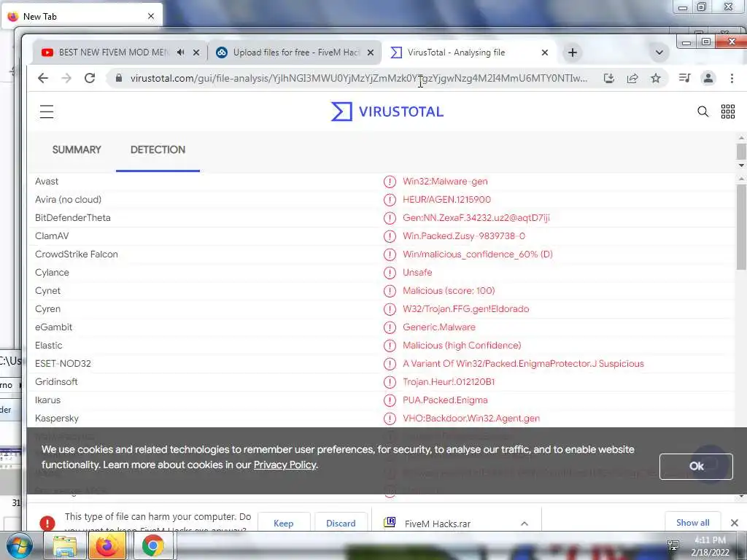
Task: Click Malicious (score: 100) result
Action: click(x=449, y=290)
